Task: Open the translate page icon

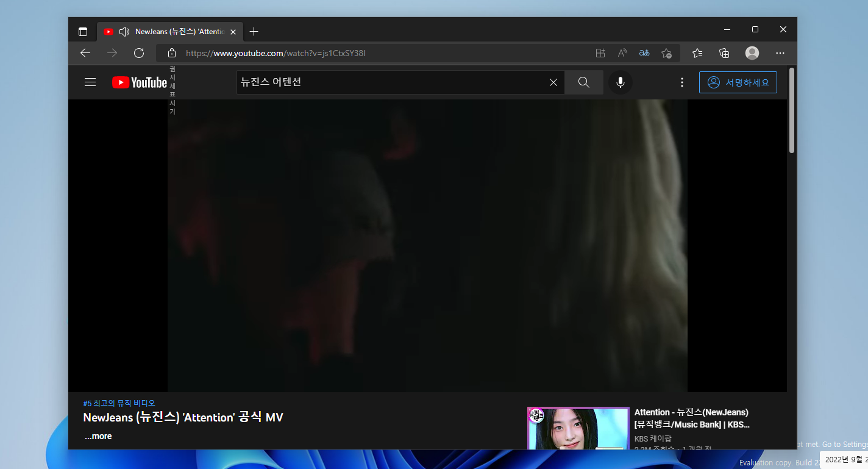Action: [x=644, y=53]
